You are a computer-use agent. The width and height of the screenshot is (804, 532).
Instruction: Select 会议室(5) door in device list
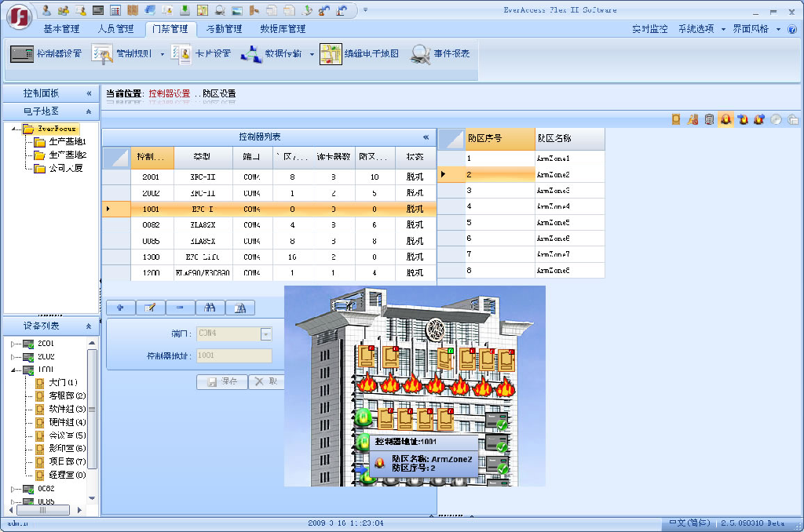tap(67, 435)
